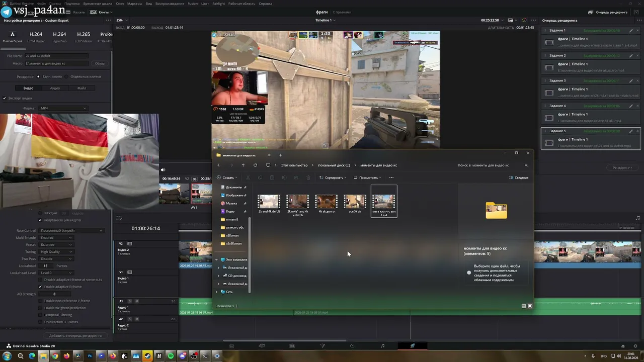This screenshot has width=644, height=362.
Task: Add a new File Explorer tab
Action: pos(280,155)
